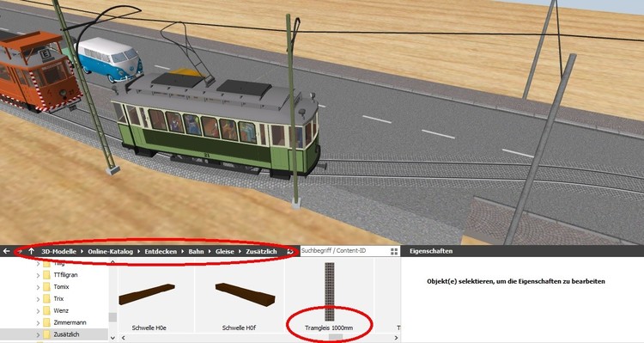Click the Suchbegriff / Content-ID search field
Viewport: 644px width, 343px height.
point(344,251)
